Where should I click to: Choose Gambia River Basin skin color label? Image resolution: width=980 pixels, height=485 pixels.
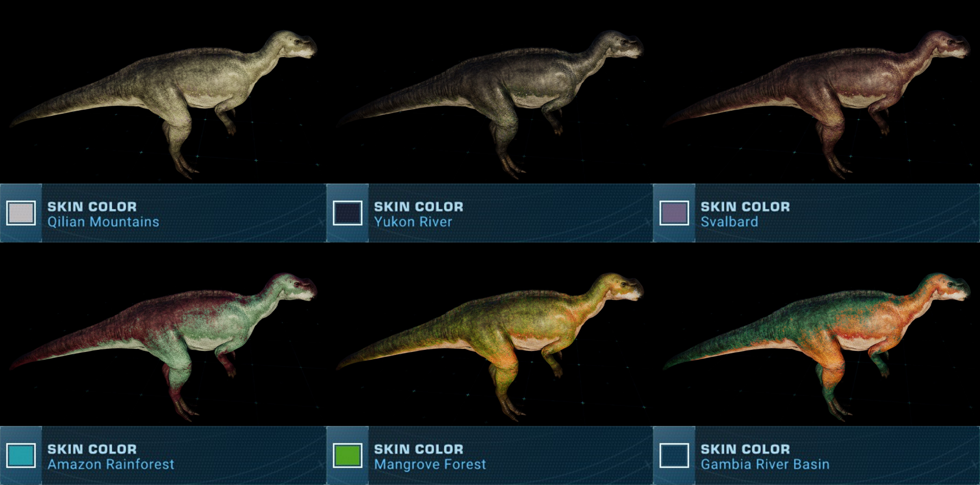(x=765, y=464)
